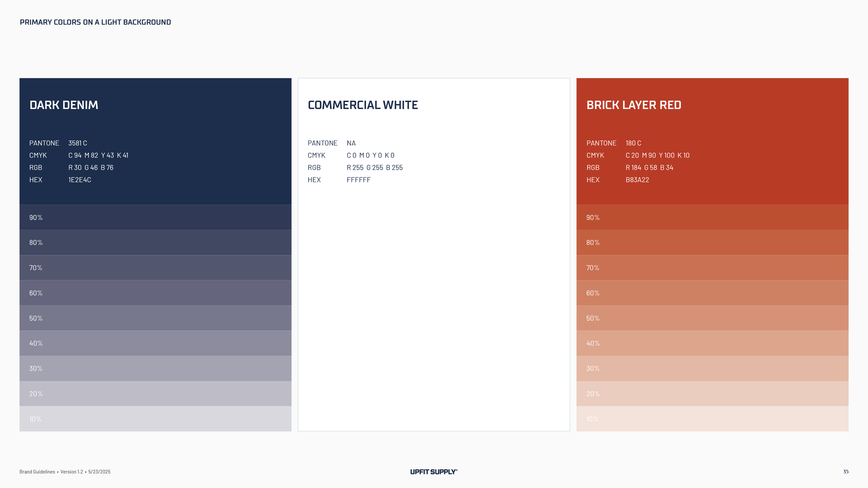Select Pantone value NA
Image resolution: width=868 pixels, height=488 pixels.
(x=351, y=143)
